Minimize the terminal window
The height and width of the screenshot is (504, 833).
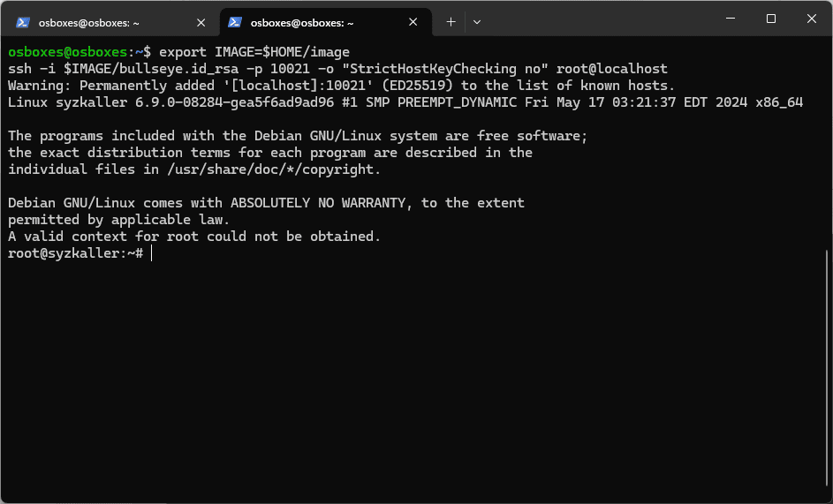730,19
